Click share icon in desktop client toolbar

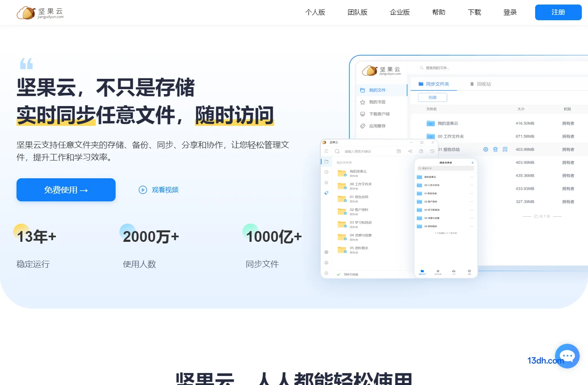410,151
